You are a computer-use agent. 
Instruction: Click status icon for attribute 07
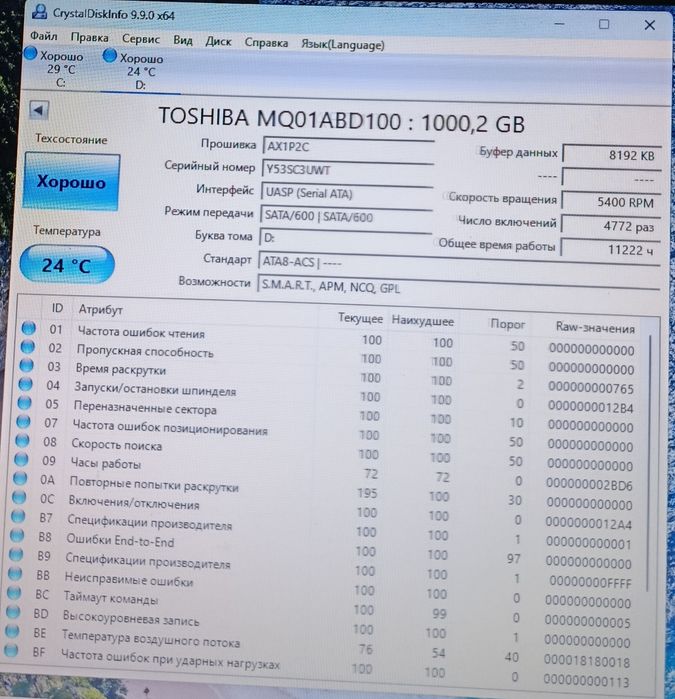23,421
